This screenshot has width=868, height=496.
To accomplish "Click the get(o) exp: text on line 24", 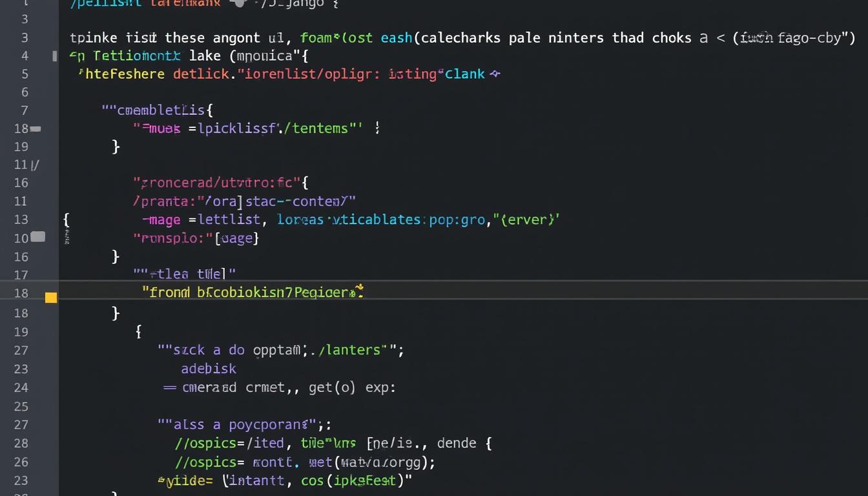I will tap(351, 387).
